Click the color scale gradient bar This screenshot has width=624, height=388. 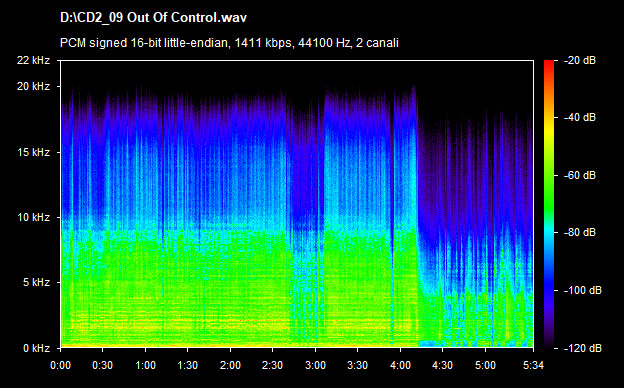(x=549, y=204)
